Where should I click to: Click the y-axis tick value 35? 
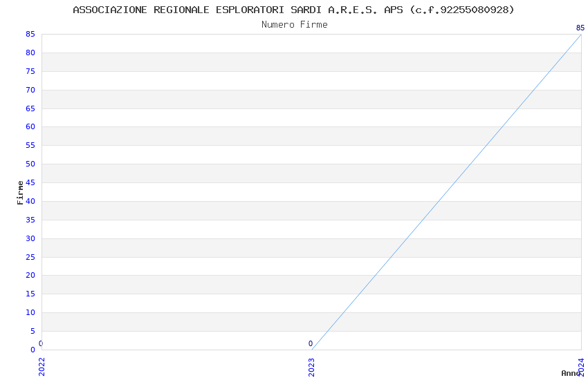point(30,220)
